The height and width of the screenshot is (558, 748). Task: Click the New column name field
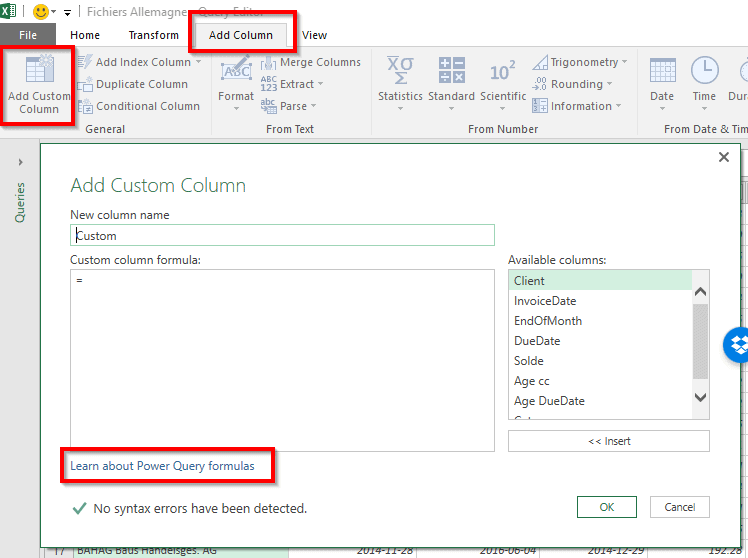(x=282, y=236)
